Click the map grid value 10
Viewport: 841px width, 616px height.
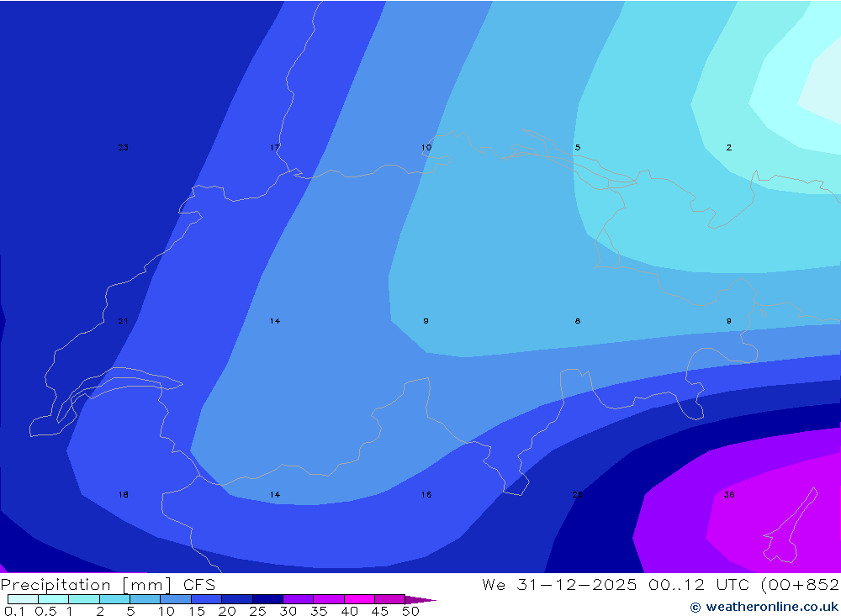[x=426, y=147]
